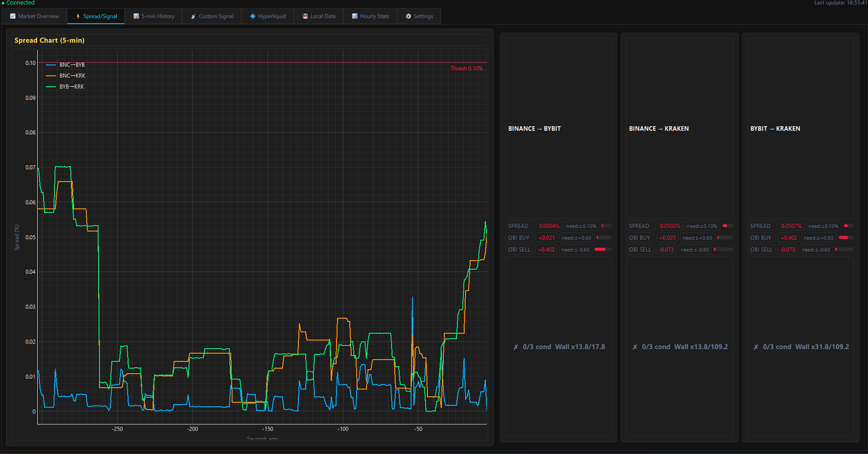Toggle BNC→KRK legend entry in chart
868x454 pixels.
click(x=66, y=76)
